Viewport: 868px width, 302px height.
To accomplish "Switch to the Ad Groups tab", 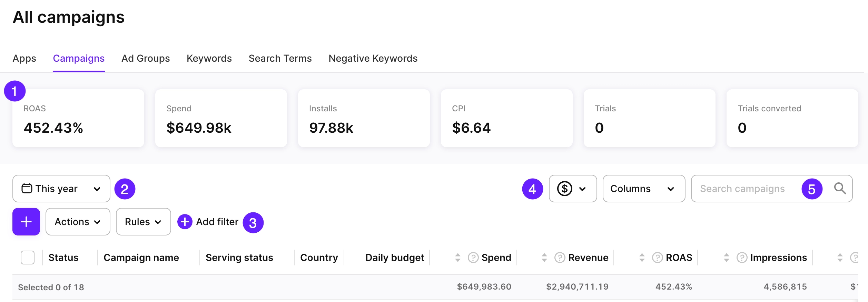I will [146, 58].
